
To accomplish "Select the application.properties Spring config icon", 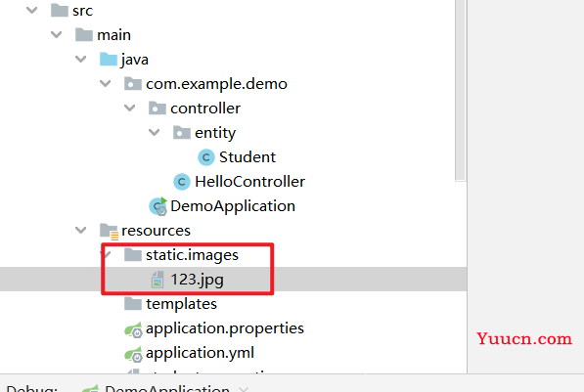I will point(133,329).
